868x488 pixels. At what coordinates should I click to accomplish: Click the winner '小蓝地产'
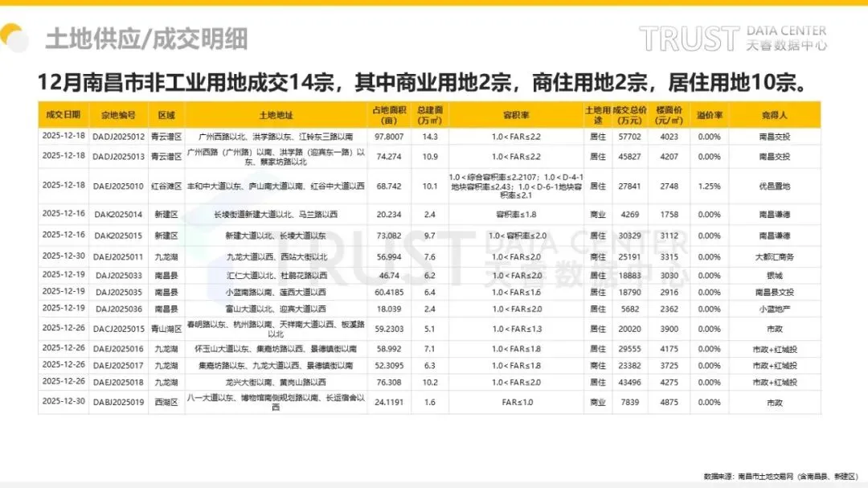(775, 309)
